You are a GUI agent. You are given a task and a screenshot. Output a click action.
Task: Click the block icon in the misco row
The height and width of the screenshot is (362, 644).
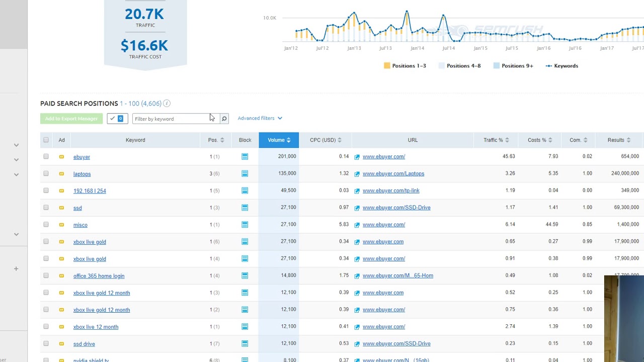pos(245,225)
